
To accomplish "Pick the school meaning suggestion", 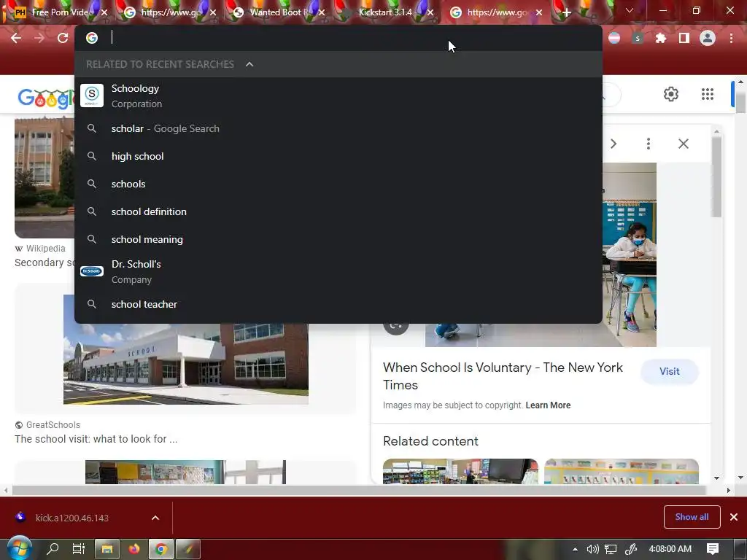I will (338, 239).
